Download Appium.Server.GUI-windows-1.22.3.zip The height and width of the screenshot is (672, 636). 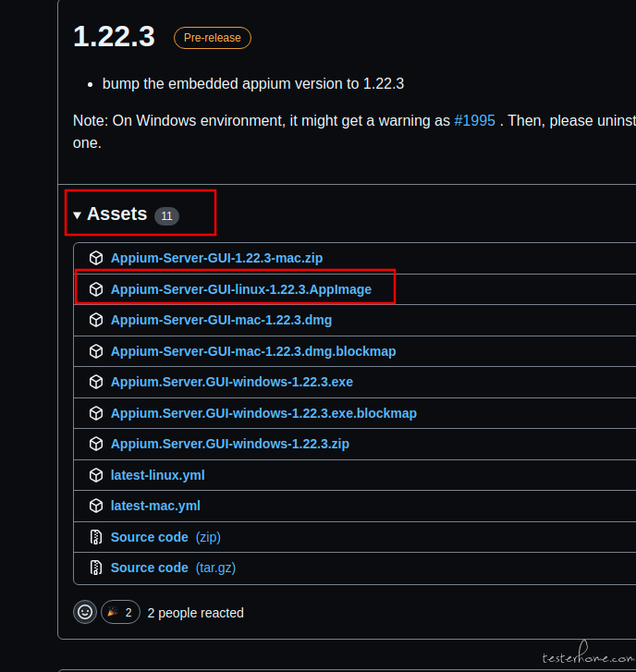point(229,444)
